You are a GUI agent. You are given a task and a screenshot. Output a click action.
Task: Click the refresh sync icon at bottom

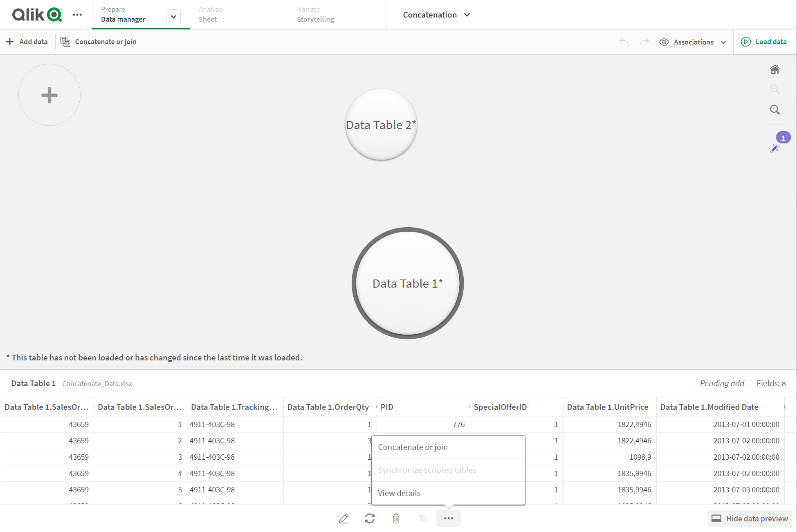point(370,519)
